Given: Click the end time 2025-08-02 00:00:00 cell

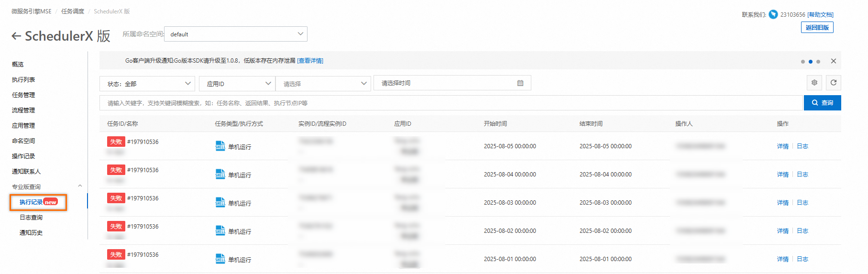Looking at the screenshot, I should pyautogui.click(x=605, y=231).
